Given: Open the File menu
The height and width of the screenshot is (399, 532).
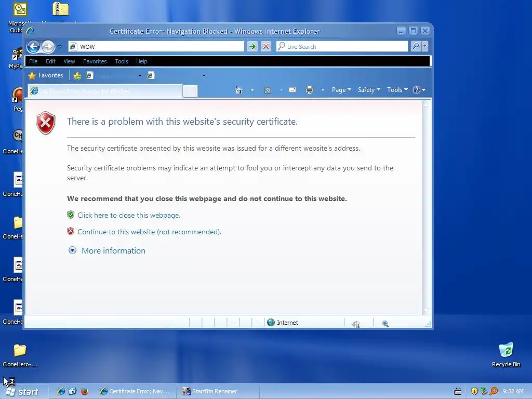Looking at the screenshot, I should pos(33,61).
